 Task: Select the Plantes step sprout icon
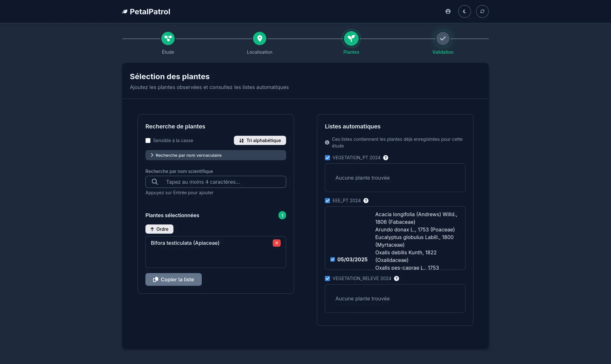coord(351,38)
